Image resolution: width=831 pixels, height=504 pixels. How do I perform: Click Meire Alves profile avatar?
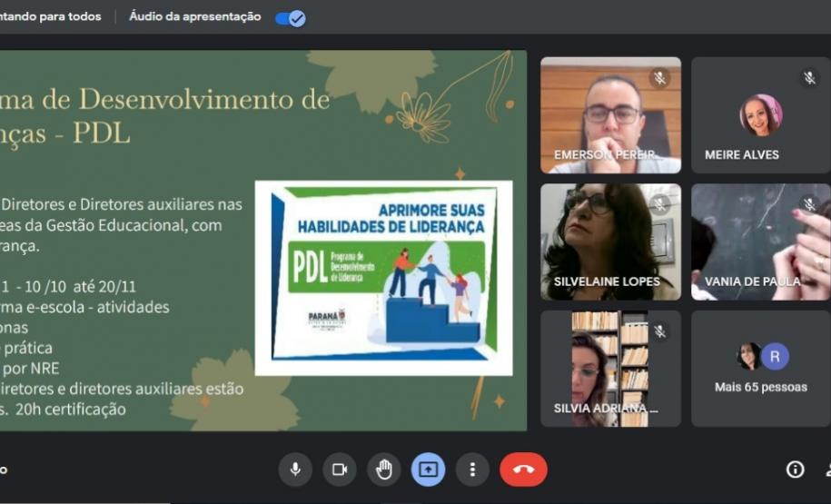pos(760,115)
